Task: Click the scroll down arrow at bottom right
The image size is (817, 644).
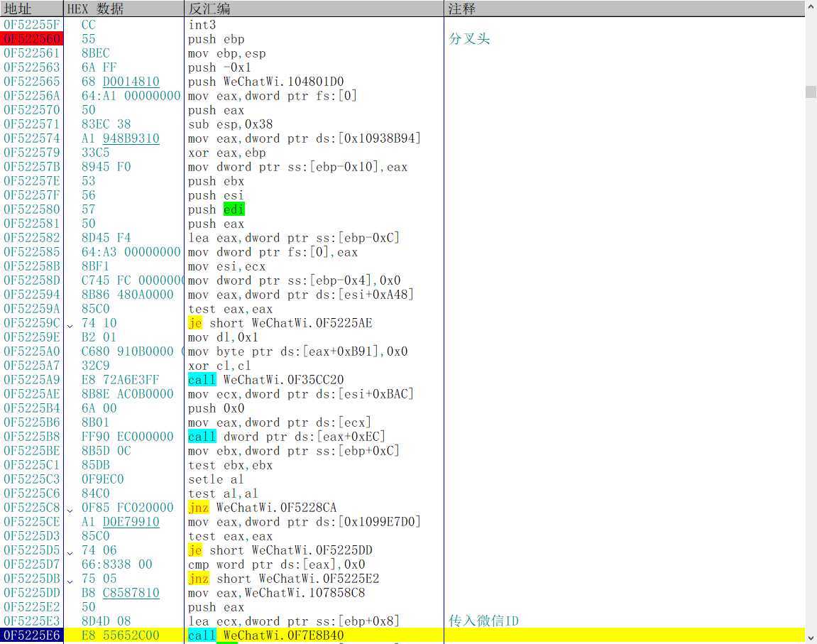Action: tap(811, 638)
